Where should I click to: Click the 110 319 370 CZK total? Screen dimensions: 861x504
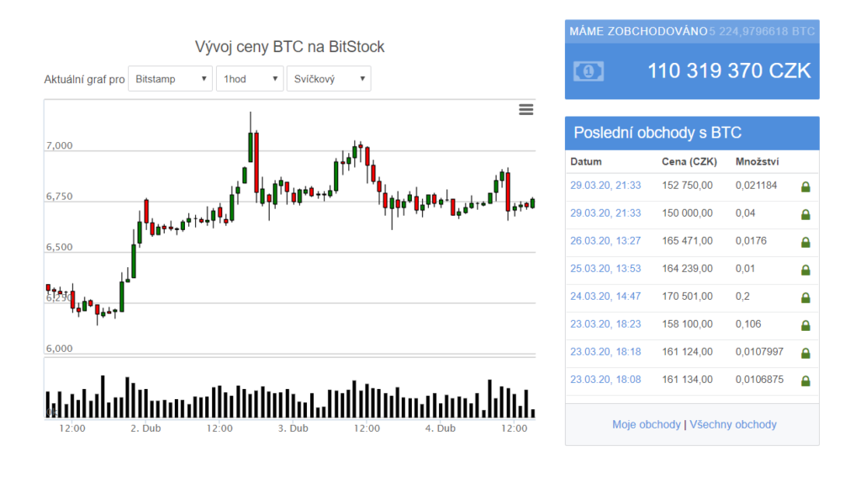[729, 71]
